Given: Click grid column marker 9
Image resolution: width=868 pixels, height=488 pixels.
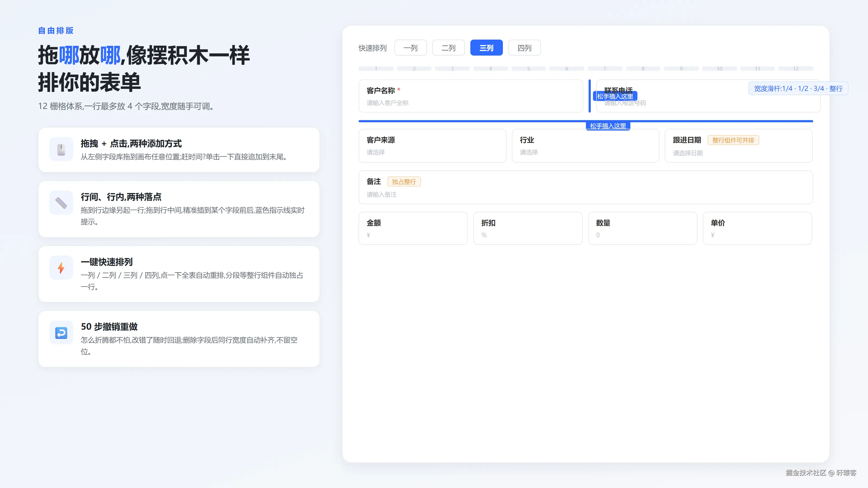Looking at the screenshot, I should tap(681, 69).
